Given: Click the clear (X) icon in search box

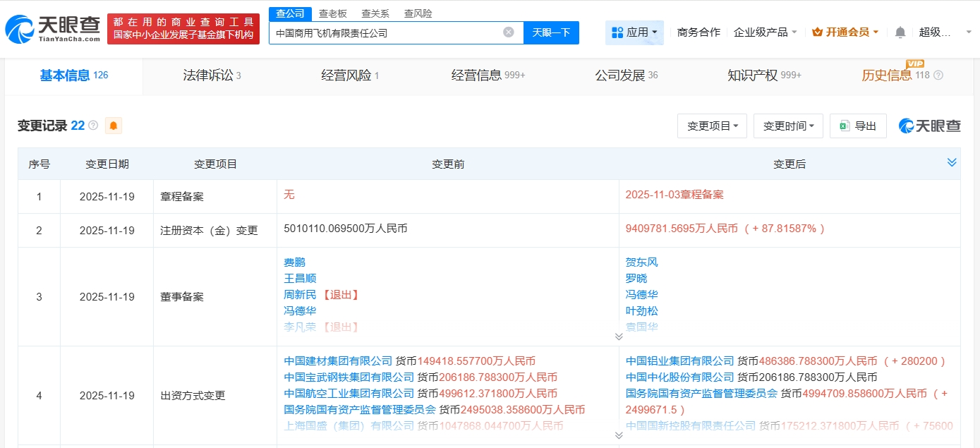Looking at the screenshot, I should pyautogui.click(x=508, y=32).
